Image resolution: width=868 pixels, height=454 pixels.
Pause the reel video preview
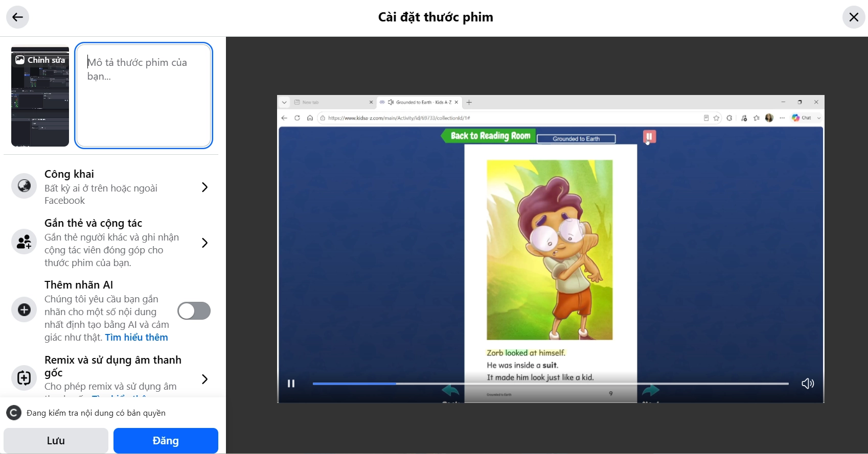[291, 384]
